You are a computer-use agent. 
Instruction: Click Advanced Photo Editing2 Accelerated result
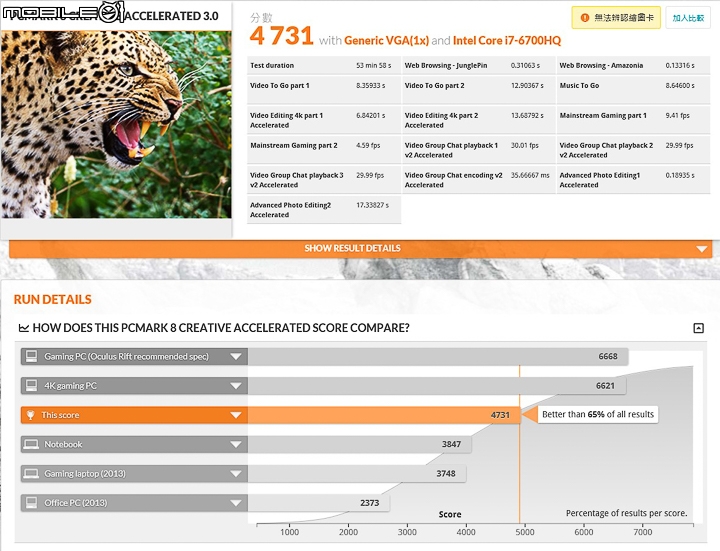(x=324, y=210)
